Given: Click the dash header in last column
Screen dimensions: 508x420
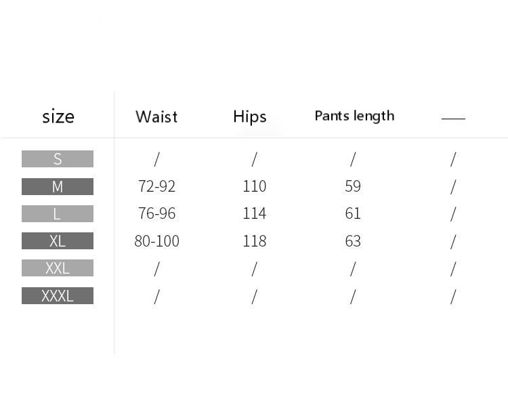Looking at the screenshot, I should [x=453, y=119].
